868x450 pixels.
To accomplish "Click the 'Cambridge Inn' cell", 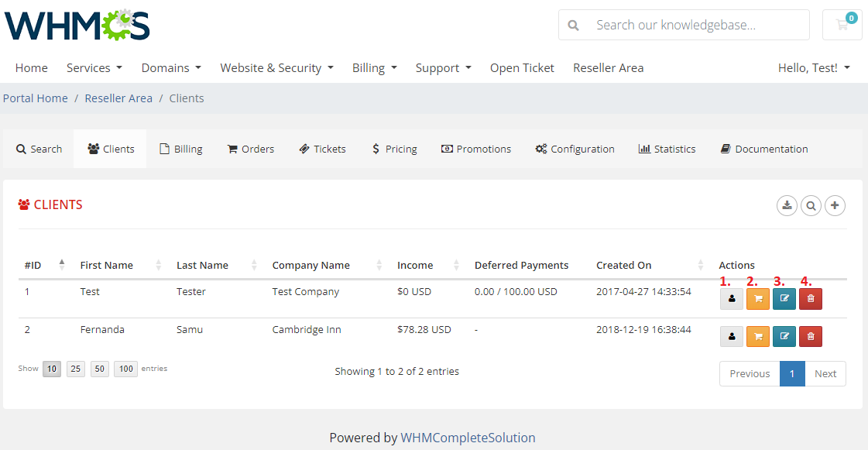I will (x=307, y=330).
